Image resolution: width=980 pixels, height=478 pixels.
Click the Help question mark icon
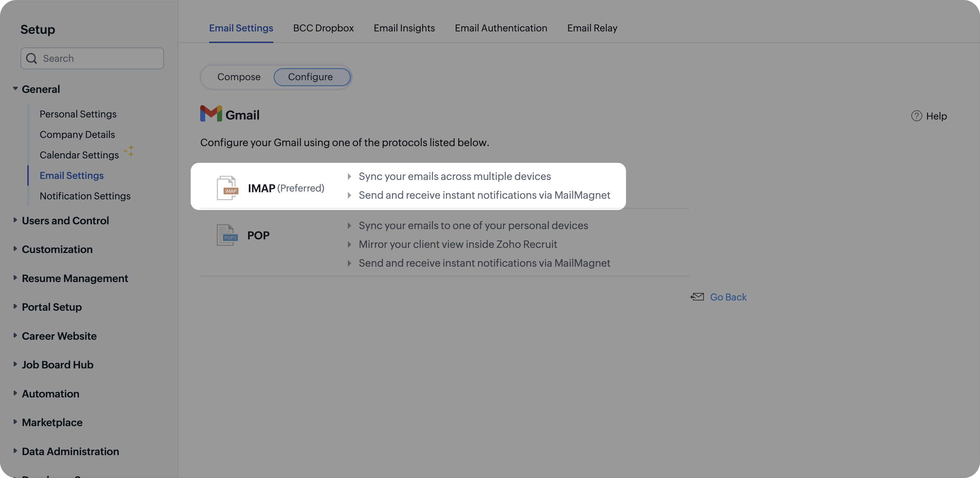coord(916,116)
